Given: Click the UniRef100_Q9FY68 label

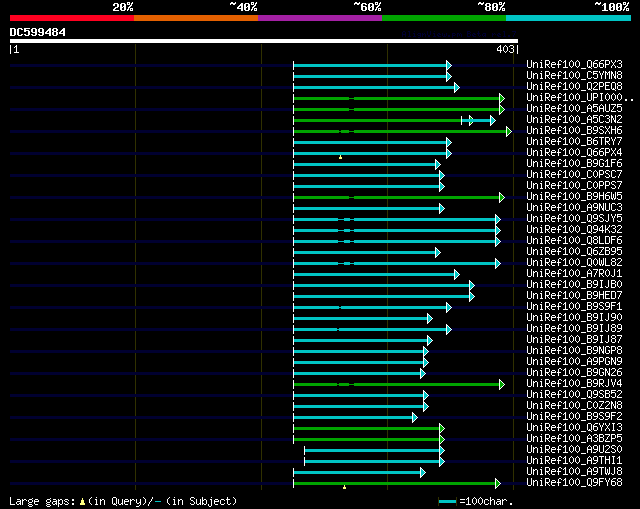Looking at the screenshot, I should click(x=574, y=483).
